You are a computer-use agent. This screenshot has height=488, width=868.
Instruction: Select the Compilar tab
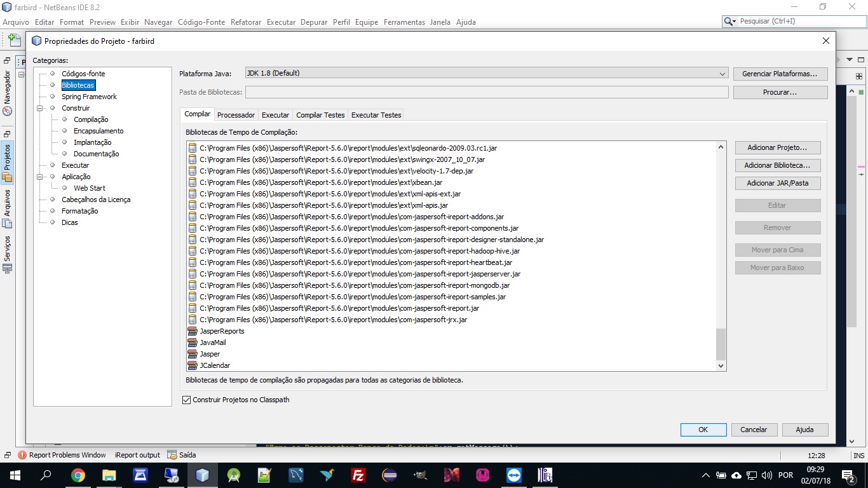[x=197, y=114]
